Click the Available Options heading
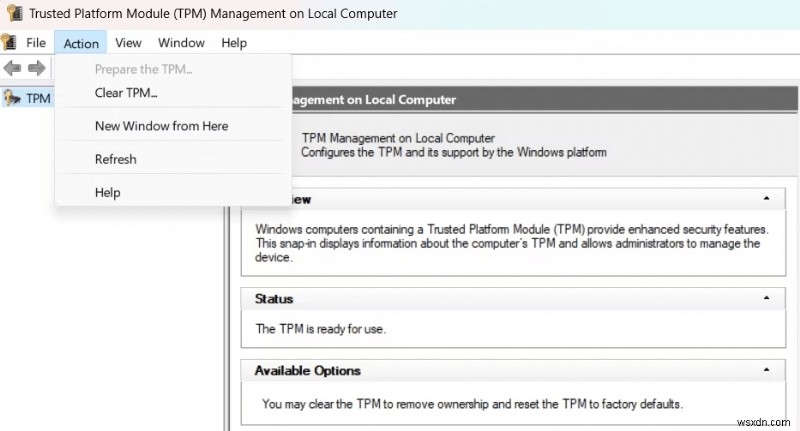 [x=308, y=371]
